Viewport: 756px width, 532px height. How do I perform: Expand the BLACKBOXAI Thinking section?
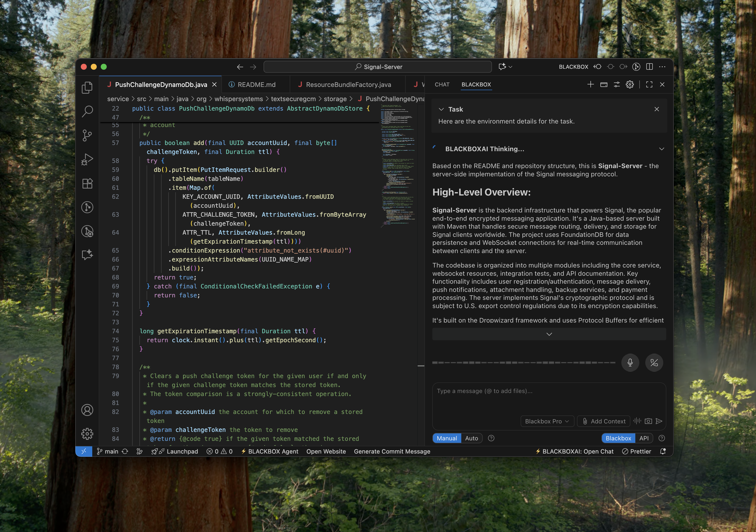661,149
